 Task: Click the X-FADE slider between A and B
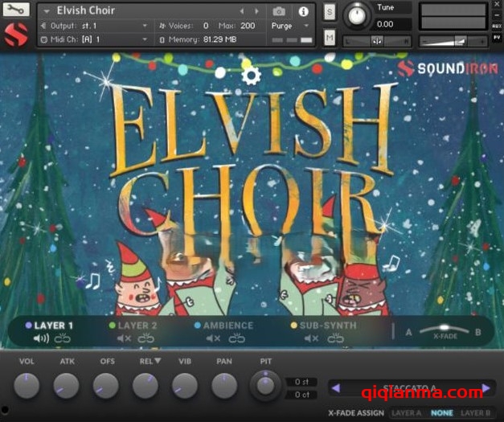pyautogui.click(x=445, y=330)
